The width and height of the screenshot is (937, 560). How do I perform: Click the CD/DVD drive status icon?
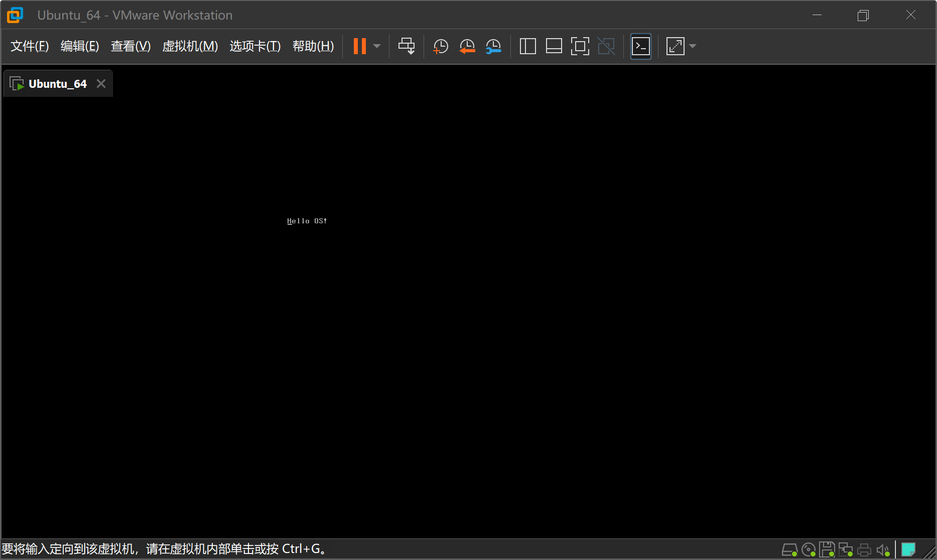click(x=808, y=549)
